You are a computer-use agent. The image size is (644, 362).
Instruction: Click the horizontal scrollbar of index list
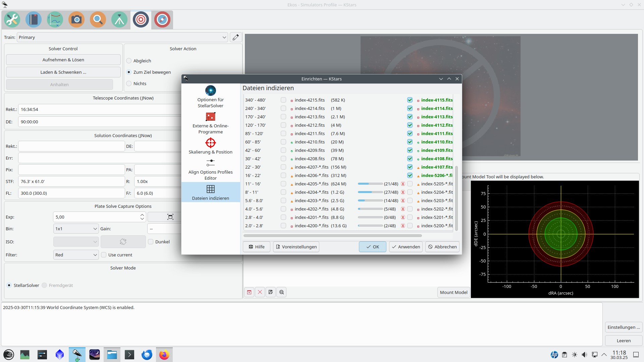[x=332, y=236]
